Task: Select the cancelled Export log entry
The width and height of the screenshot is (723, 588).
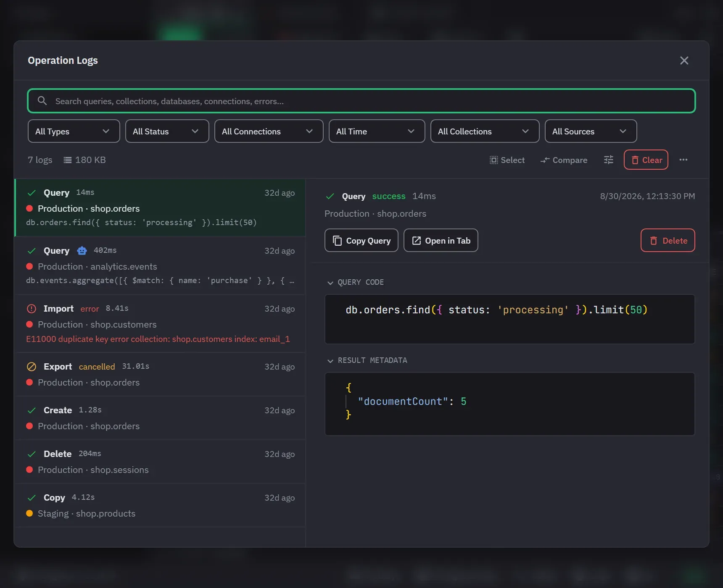Action: (x=160, y=374)
